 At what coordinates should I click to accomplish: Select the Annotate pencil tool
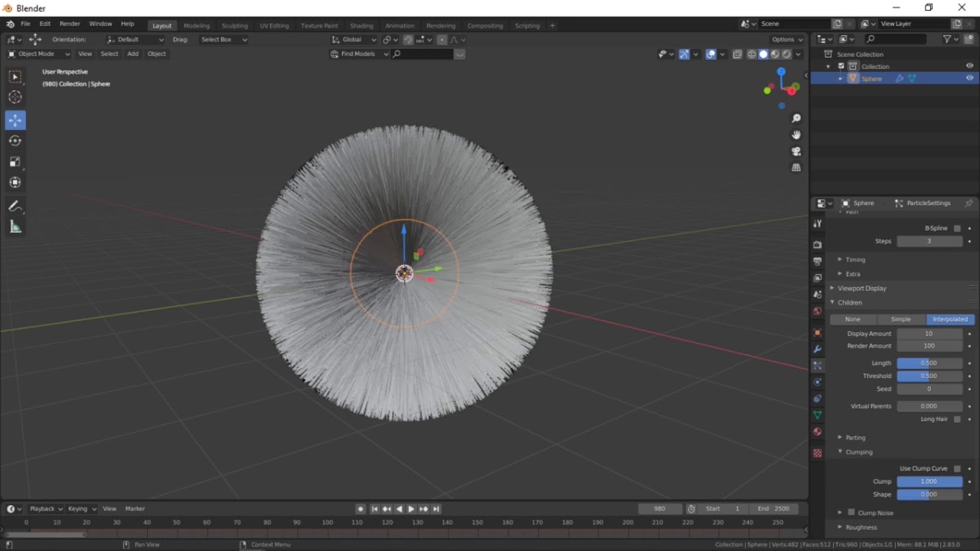coord(15,207)
